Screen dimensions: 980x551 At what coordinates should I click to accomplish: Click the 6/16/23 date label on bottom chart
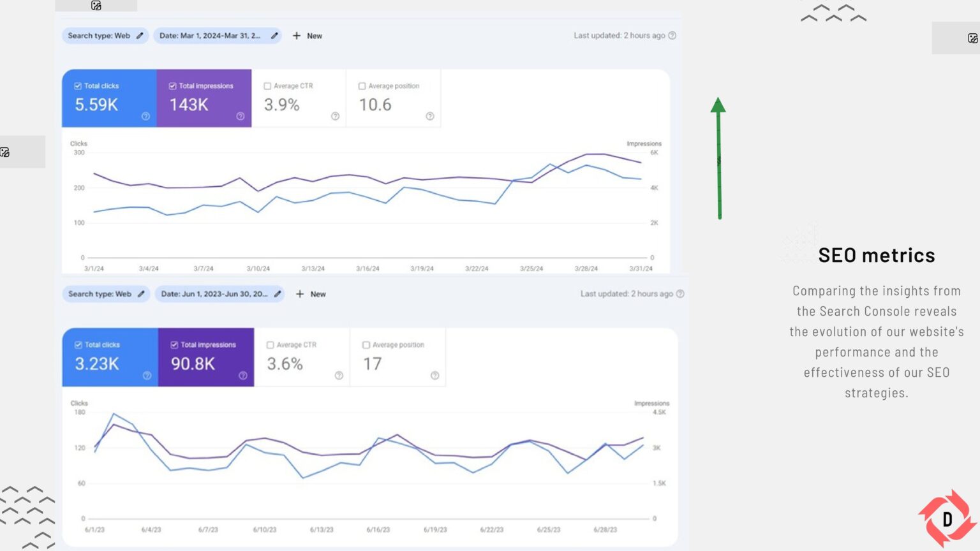click(378, 529)
